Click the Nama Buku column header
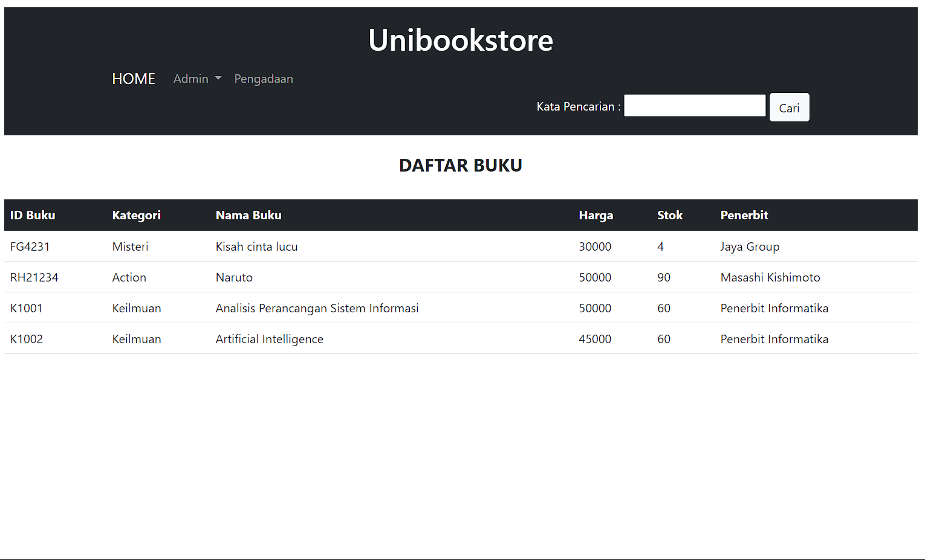Image resolution: width=925 pixels, height=560 pixels. 248,216
